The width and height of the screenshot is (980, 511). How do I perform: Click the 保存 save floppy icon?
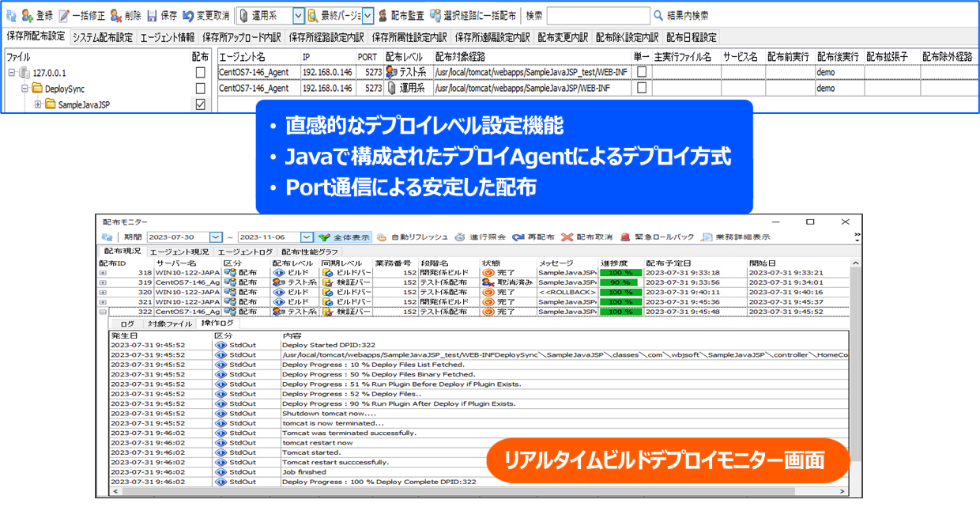click(152, 15)
